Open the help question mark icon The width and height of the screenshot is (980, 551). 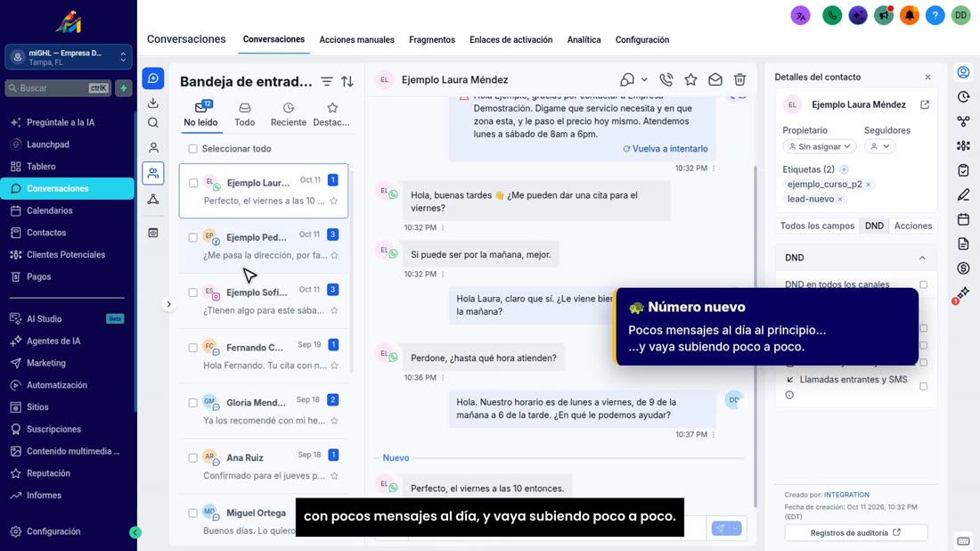click(935, 16)
